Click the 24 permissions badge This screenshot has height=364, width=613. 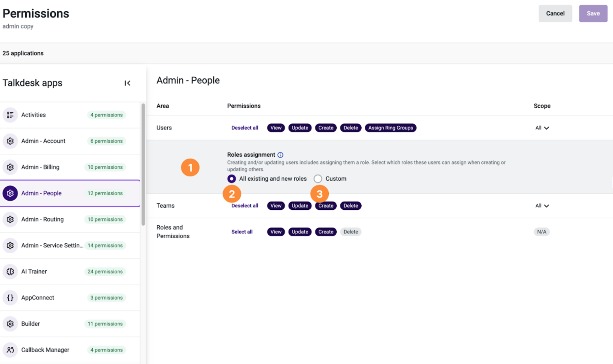[x=105, y=272]
